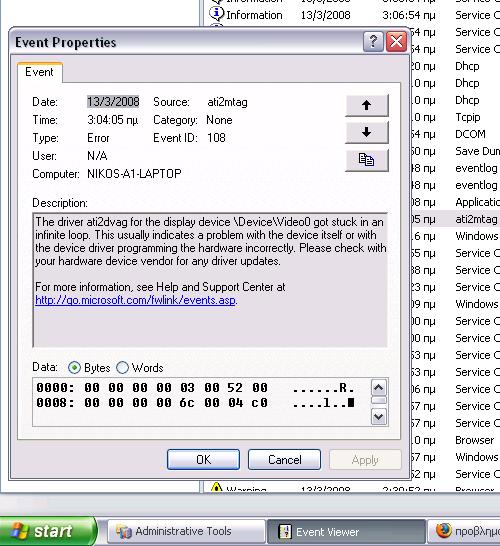Open the Windows start menu
The image size is (500, 546).
point(48,531)
